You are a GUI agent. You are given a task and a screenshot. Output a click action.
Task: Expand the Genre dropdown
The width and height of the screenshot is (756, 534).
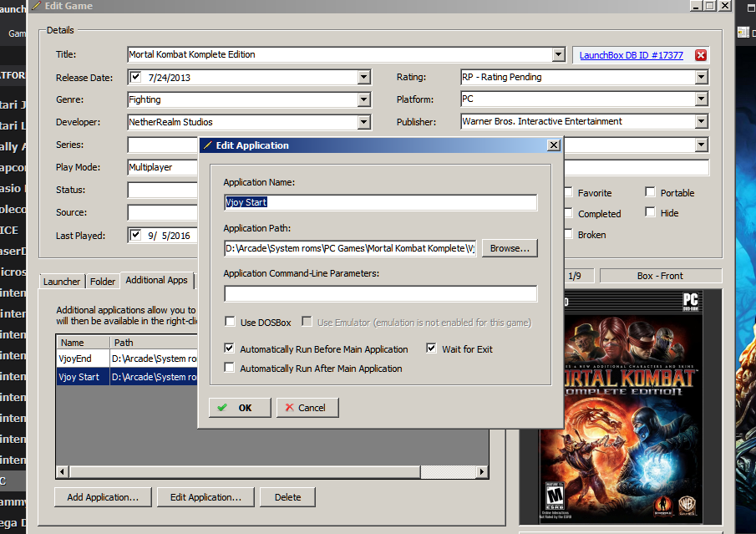pos(364,99)
